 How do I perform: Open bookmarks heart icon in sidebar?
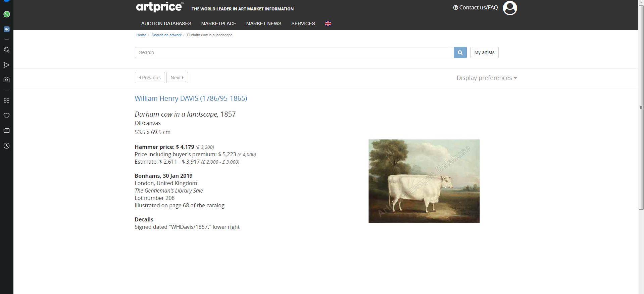tap(6, 116)
